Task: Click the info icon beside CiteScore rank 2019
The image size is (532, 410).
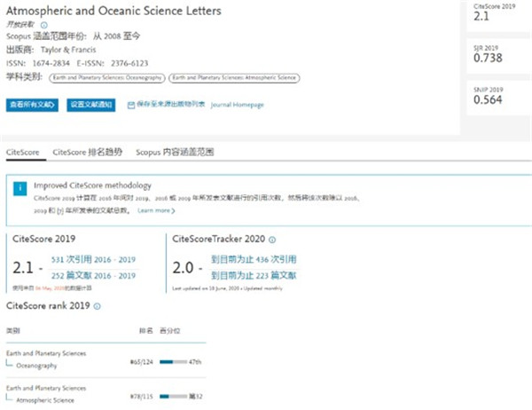Action: [x=97, y=306]
